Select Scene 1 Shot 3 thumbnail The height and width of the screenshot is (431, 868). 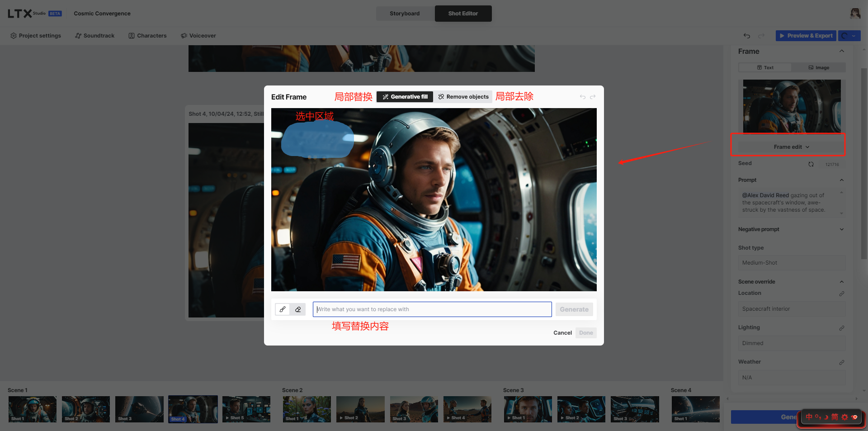[x=139, y=409]
